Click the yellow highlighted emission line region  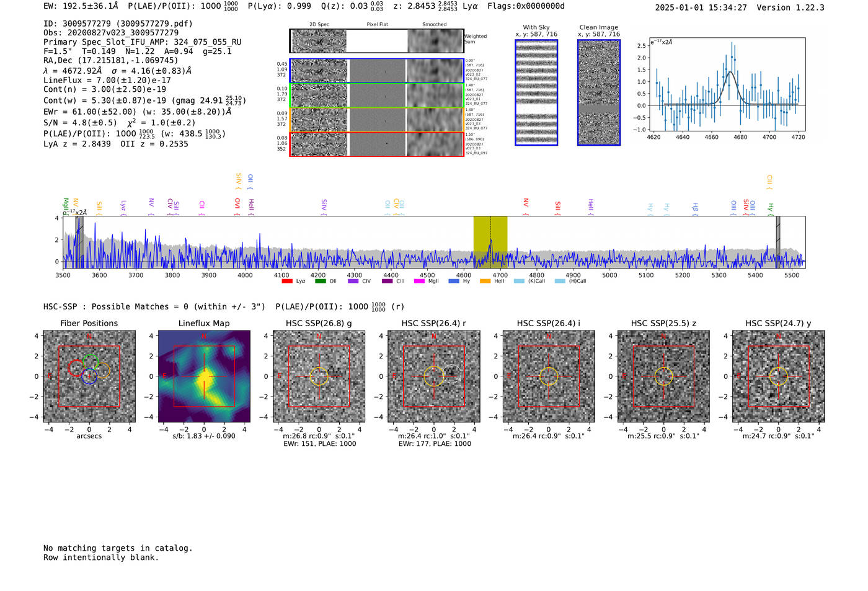490,242
